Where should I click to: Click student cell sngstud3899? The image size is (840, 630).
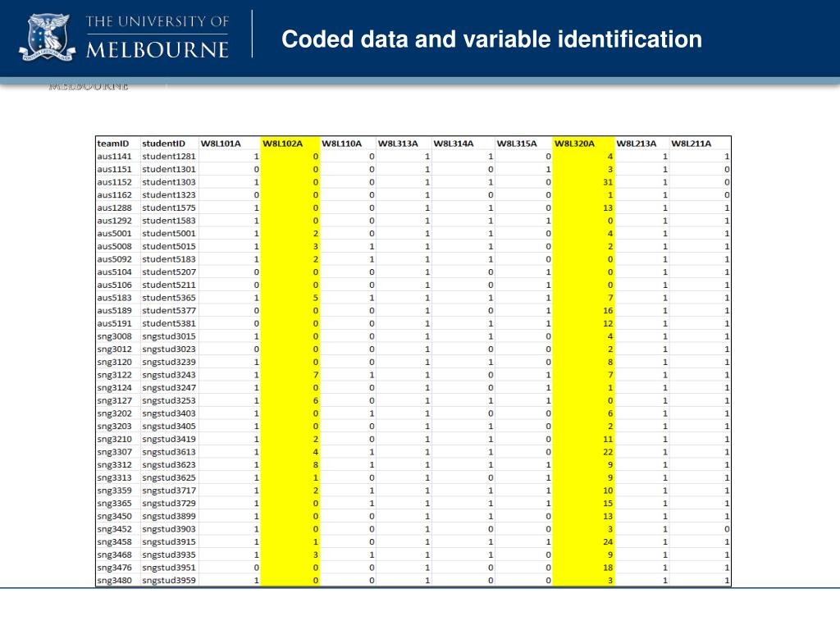pyautogui.click(x=169, y=517)
